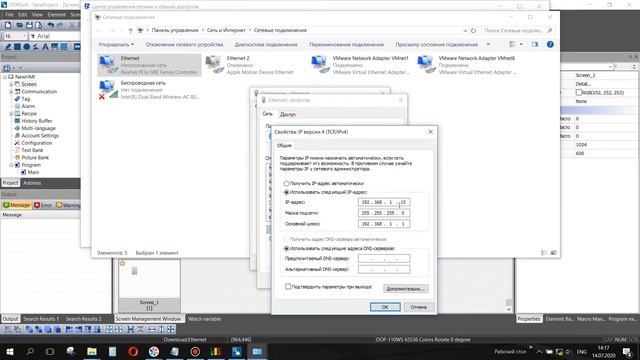Select Account Settings in project tree
The image size is (640, 360).
pos(40,136)
